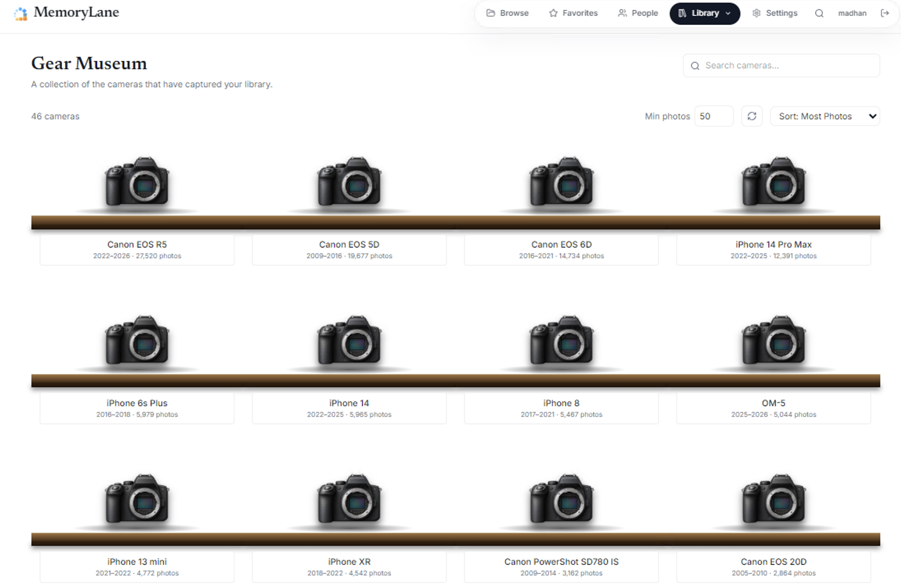
Task: Focus the Search cameras input field
Action: click(781, 65)
